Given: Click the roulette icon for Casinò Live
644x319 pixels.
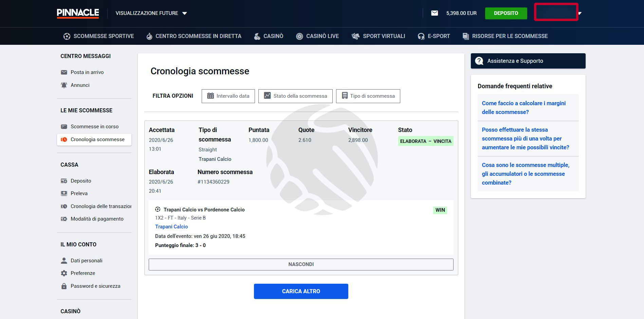Looking at the screenshot, I should click(299, 36).
